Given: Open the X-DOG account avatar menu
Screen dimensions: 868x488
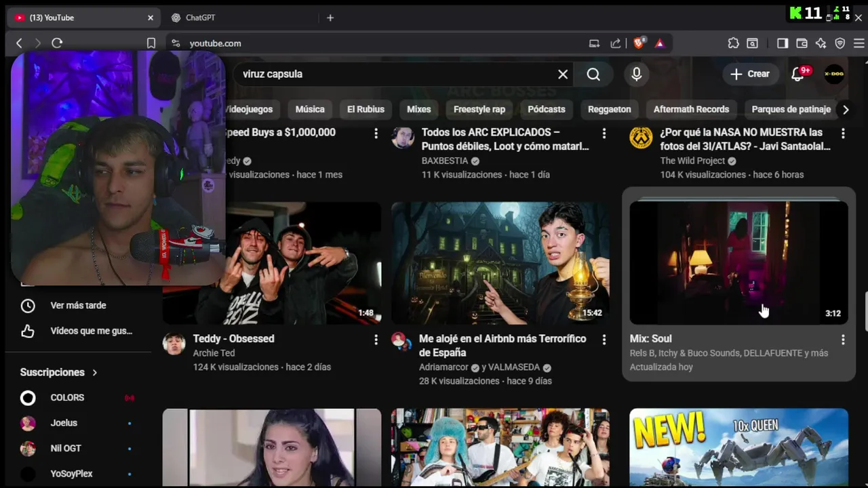Looking at the screenshot, I should 834,75.
